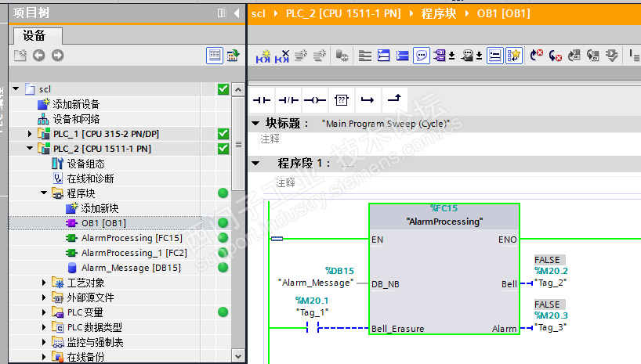Image resolution: width=641 pixels, height=364 pixels.
Task: Open 设备组态 under PLC_2
Action: [86, 164]
